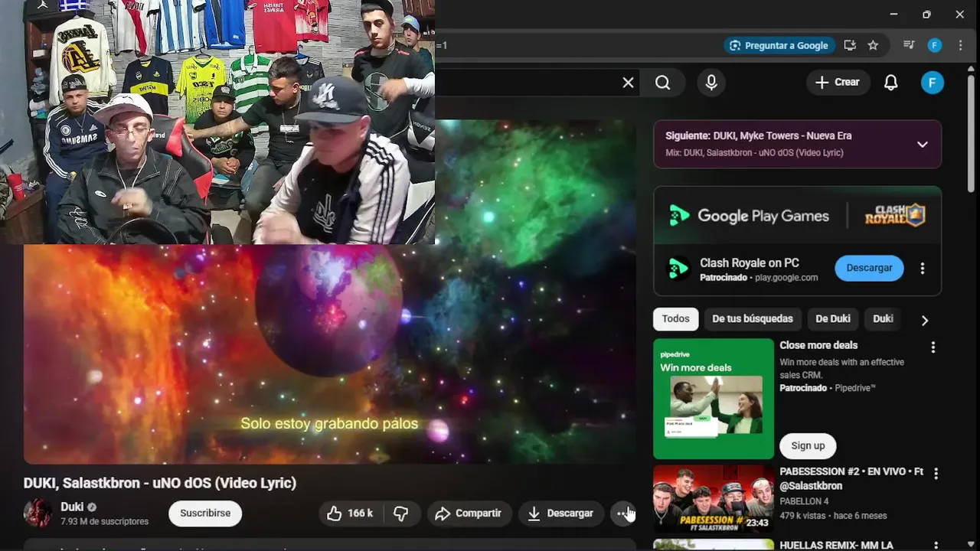
Task: Open the Crear menu
Action: point(838,83)
